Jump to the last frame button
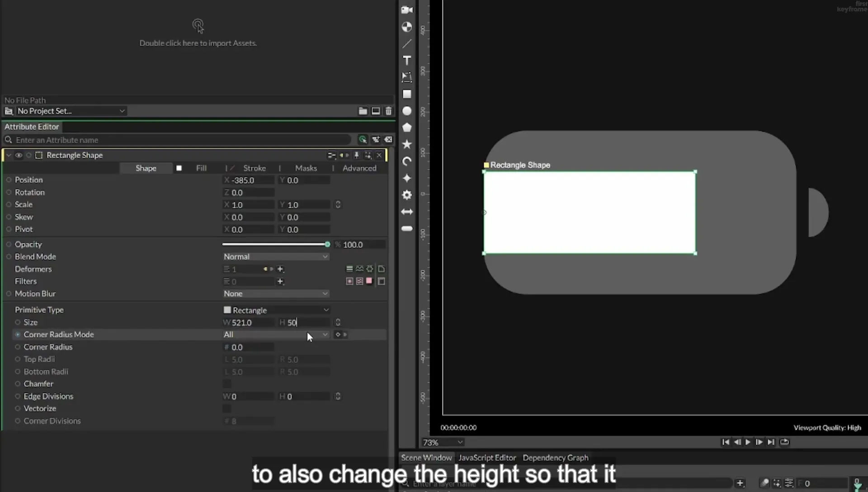 (771, 442)
